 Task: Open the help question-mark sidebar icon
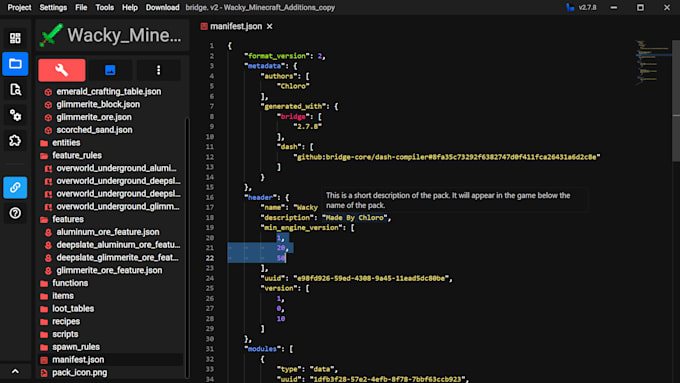point(15,213)
